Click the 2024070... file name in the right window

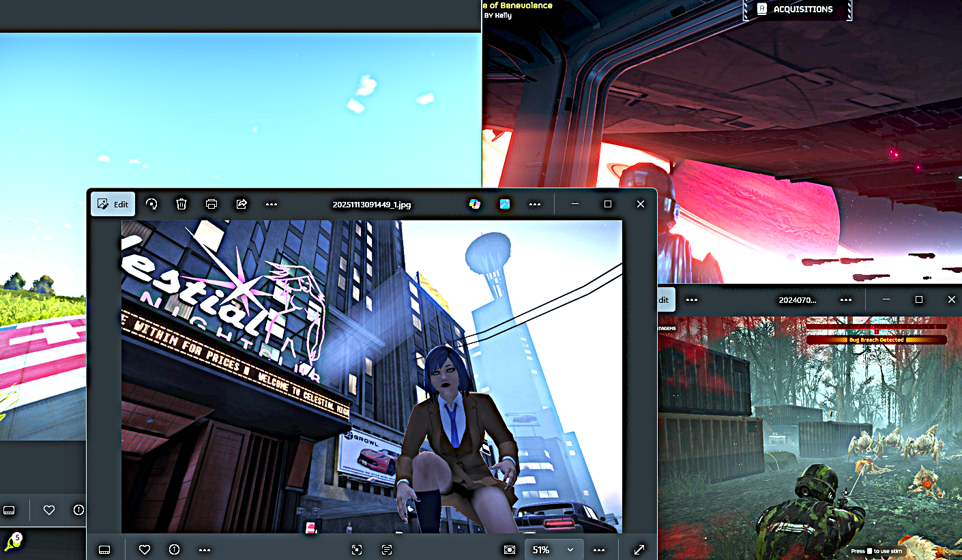[798, 300]
